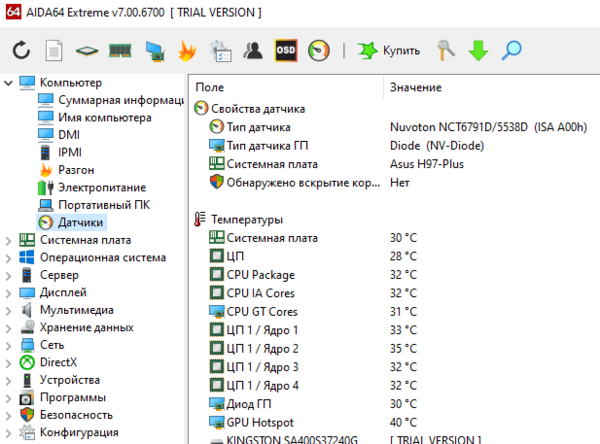Expand the Операционная система node

point(9,258)
